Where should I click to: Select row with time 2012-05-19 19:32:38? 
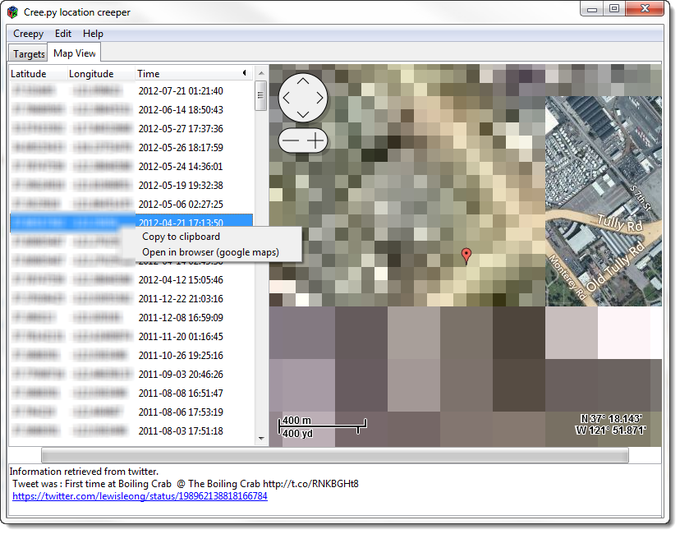(131, 185)
